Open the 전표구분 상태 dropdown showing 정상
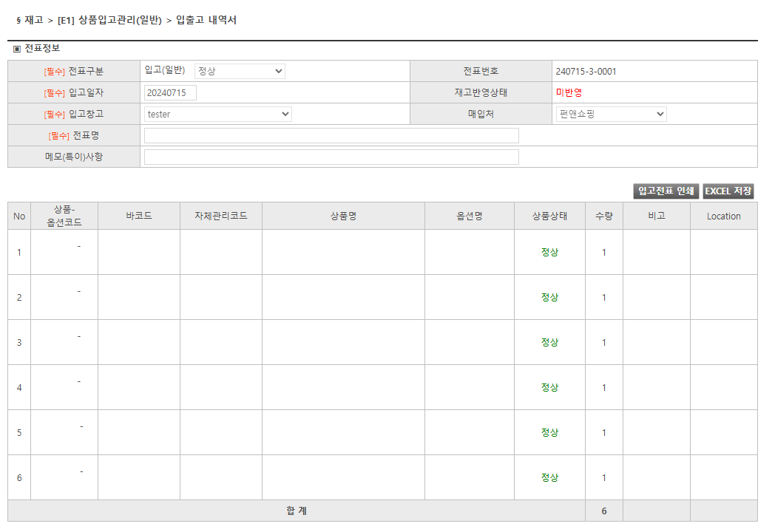Image resolution: width=775 pixels, height=532 pixels. pos(238,71)
